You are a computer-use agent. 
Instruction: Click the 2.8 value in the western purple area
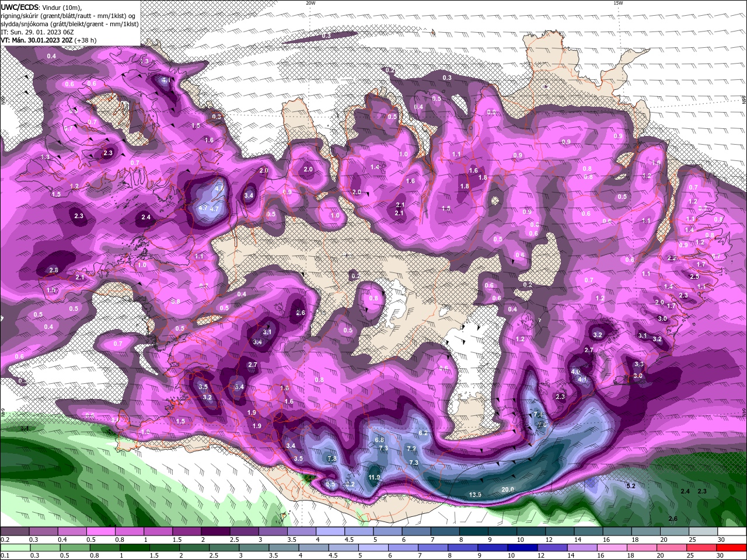(54, 270)
